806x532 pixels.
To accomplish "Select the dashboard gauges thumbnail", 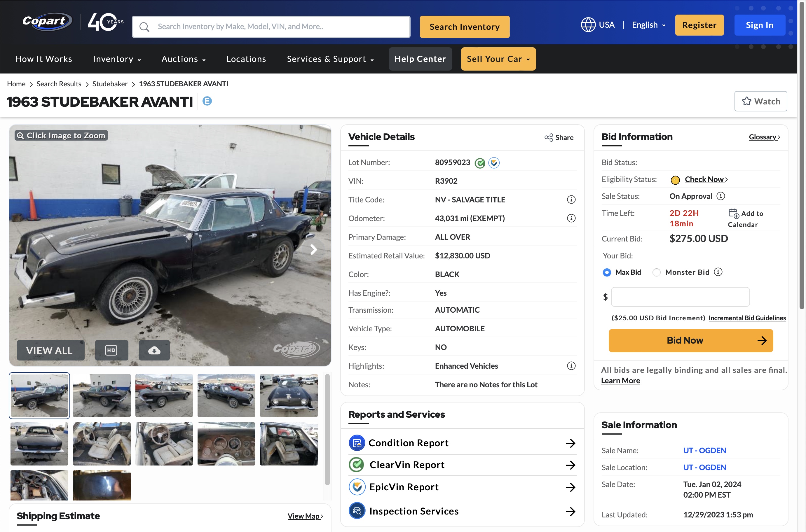I will (226, 444).
